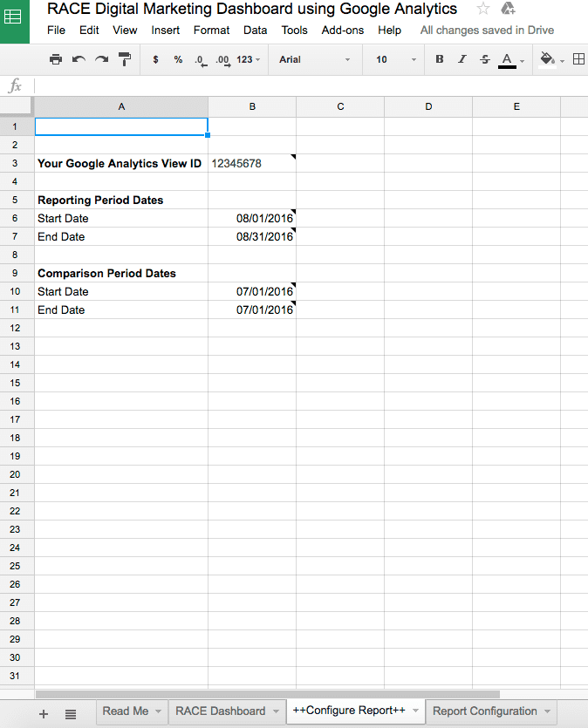This screenshot has height=728, width=588.
Task: Click into the formula bar
Action: (311, 86)
